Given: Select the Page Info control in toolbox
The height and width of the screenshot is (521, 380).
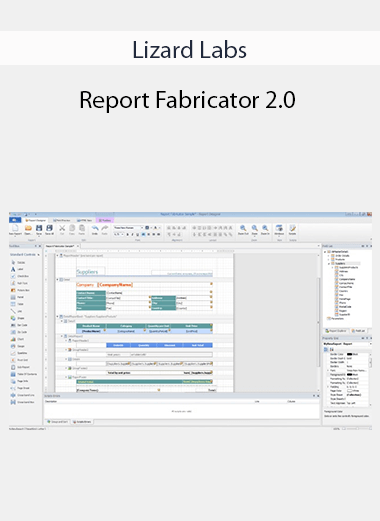Looking at the screenshot, I should [x=19, y=381].
